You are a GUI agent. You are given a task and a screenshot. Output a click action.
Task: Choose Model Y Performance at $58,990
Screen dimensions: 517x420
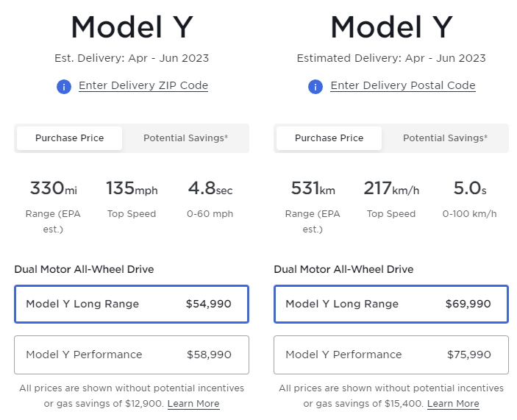click(x=132, y=355)
